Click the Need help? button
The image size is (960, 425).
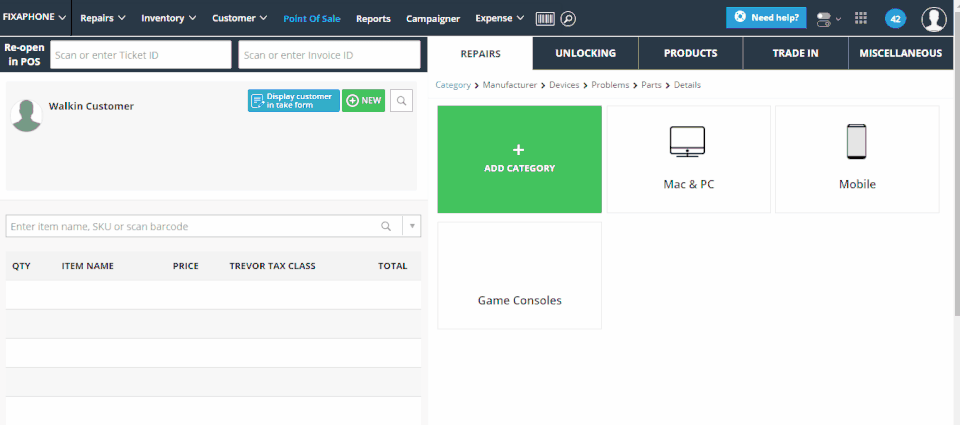click(766, 18)
